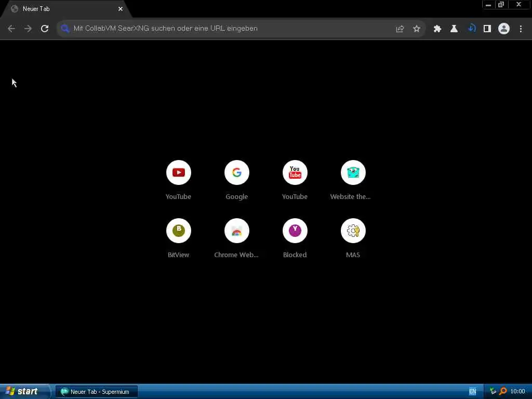This screenshot has height=399, width=532.
Task: Open the experiments flask icon
Action: point(454,29)
